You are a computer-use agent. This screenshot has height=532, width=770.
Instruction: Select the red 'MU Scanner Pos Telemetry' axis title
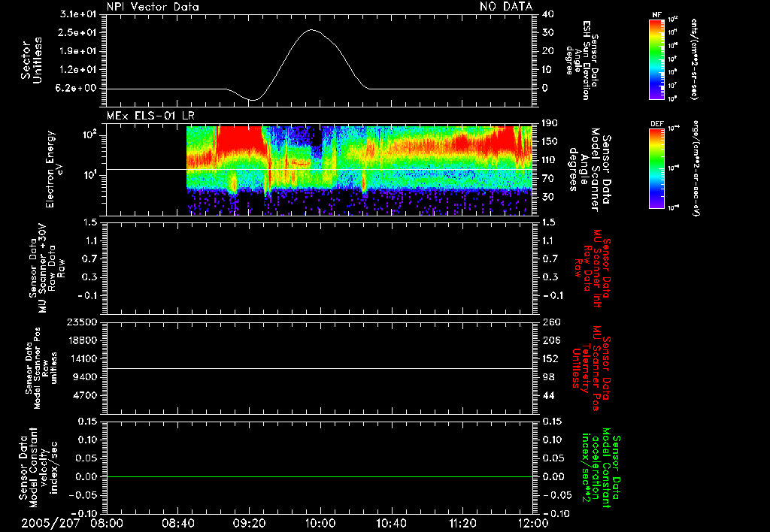click(591, 368)
